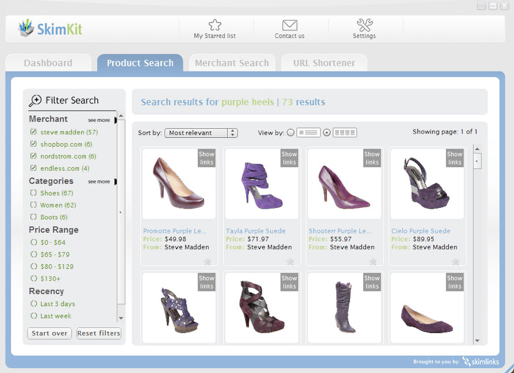This screenshot has width=514, height=373.
Task: Select the $0 - $64 price range
Action: 34,242
